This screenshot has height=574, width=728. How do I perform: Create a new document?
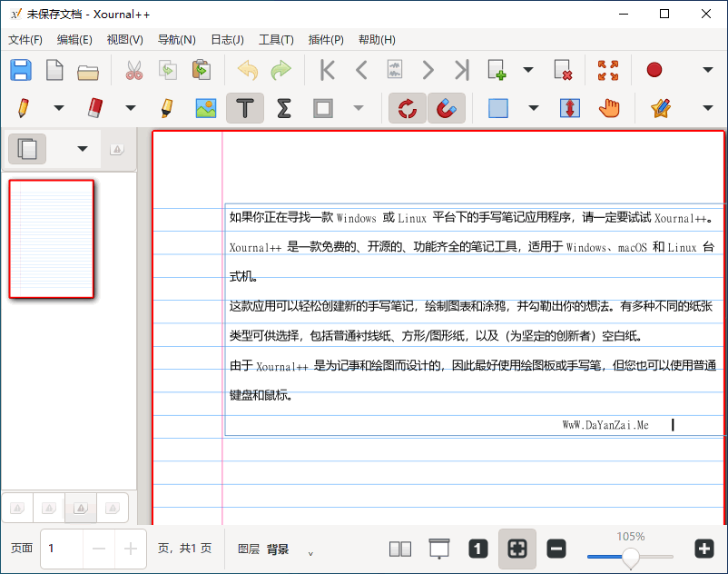pos(54,70)
